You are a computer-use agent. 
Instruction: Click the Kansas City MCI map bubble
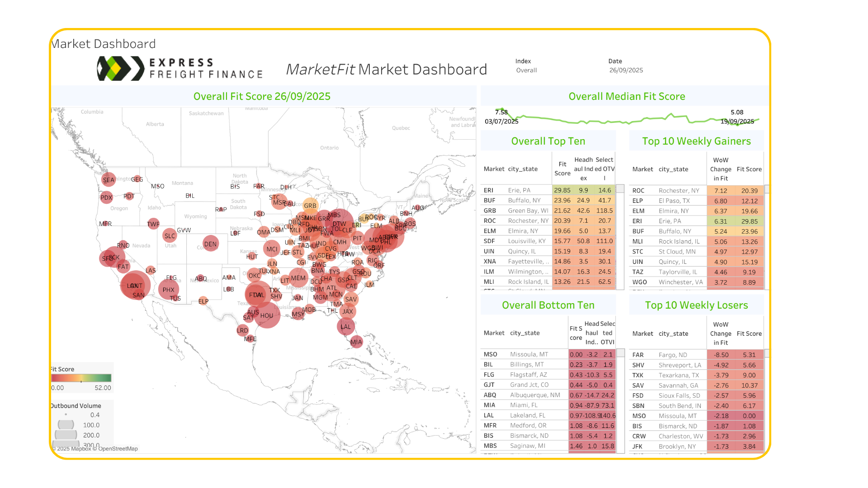(x=272, y=249)
